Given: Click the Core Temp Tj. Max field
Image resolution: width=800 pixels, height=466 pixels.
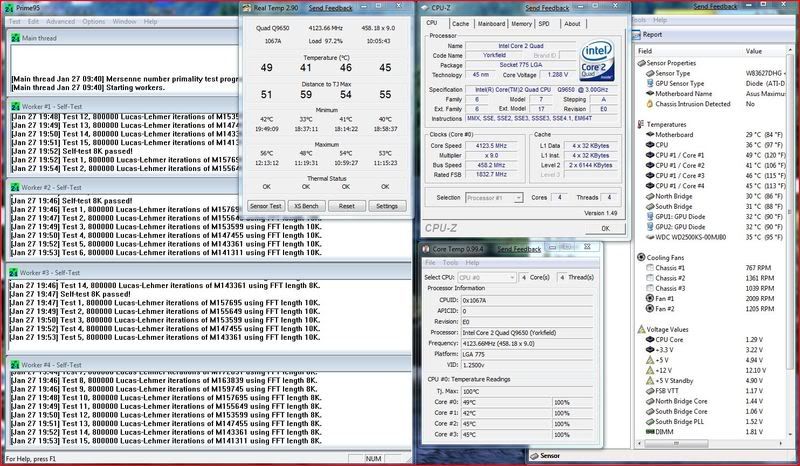Looking at the screenshot, I should pos(528,391).
